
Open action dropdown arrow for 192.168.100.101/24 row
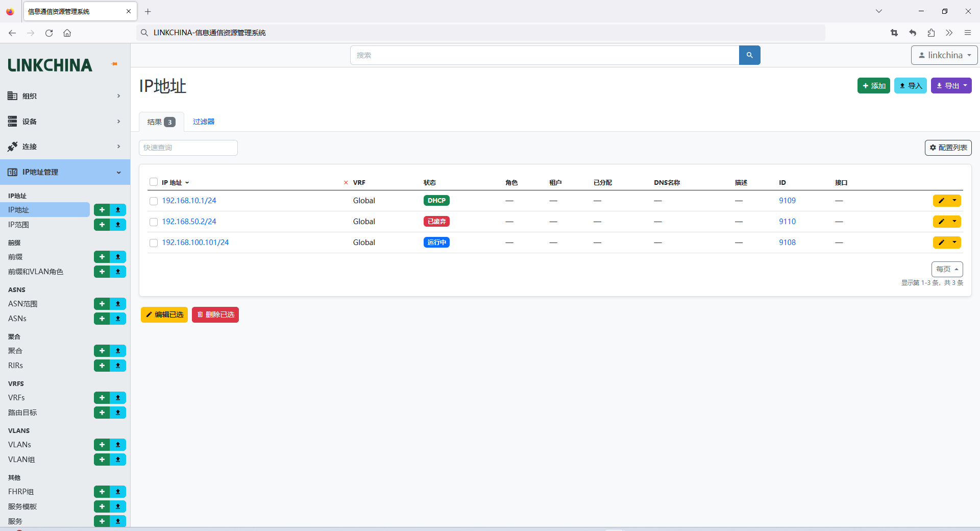[x=954, y=243]
